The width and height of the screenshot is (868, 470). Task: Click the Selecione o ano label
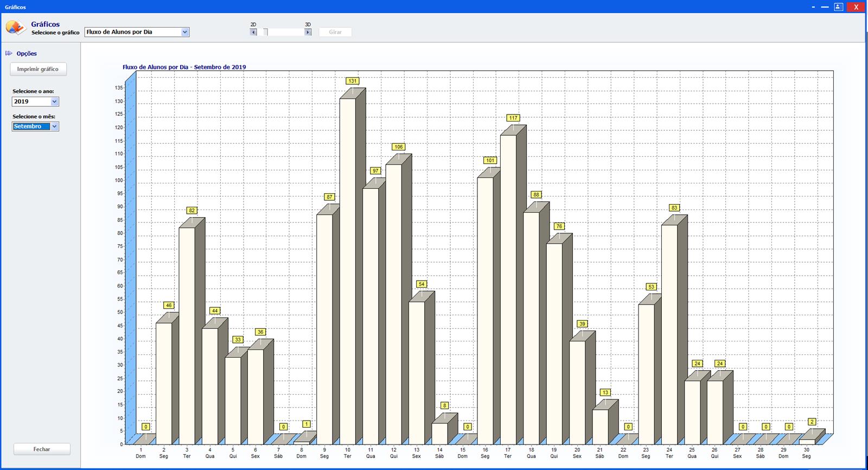coord(33,91)
